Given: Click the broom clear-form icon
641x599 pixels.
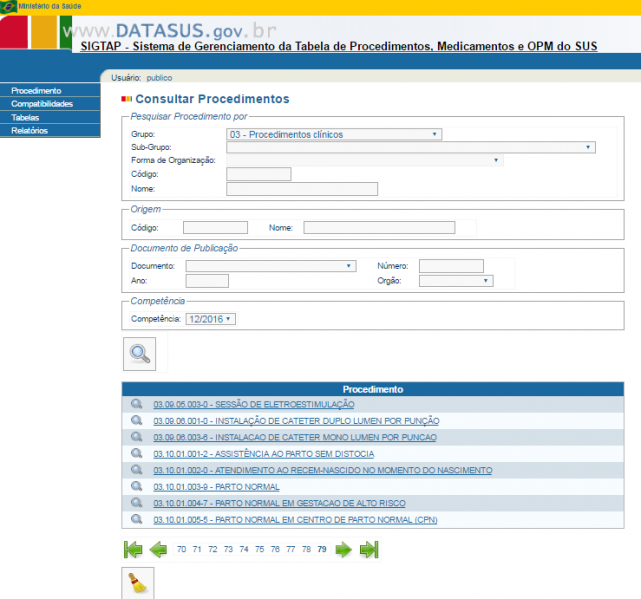Looking at the screenshot, I should click(x=138, y=583).
